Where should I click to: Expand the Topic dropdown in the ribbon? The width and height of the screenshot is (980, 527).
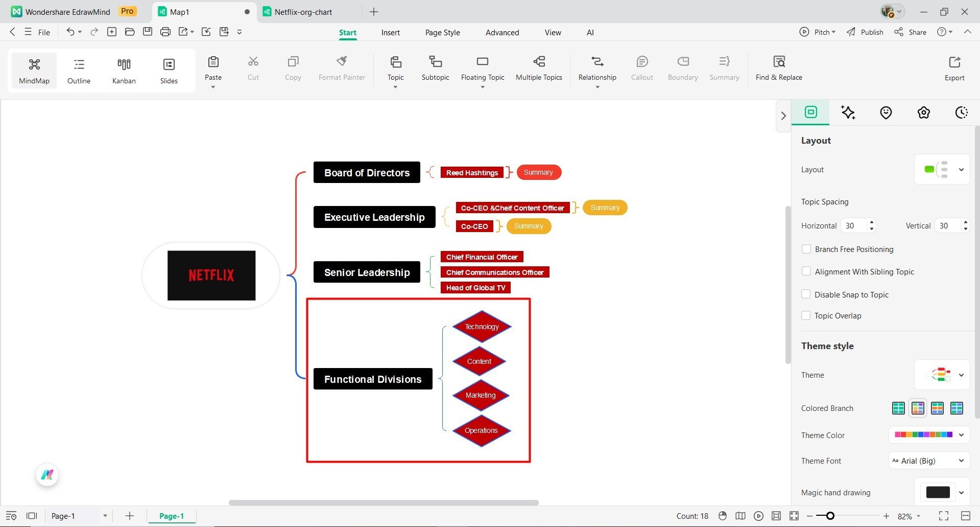coord(395,87)
